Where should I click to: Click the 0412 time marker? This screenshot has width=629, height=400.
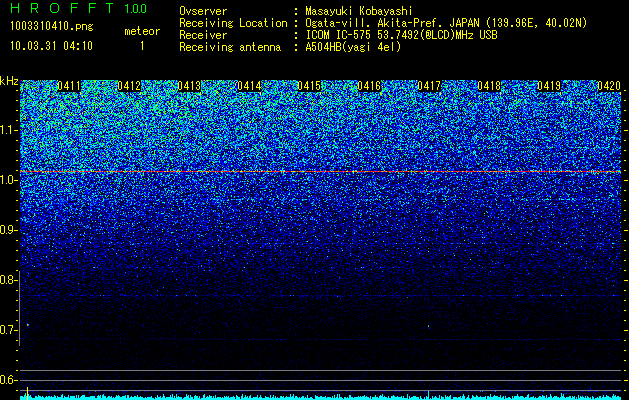click(x=129, y=86)
